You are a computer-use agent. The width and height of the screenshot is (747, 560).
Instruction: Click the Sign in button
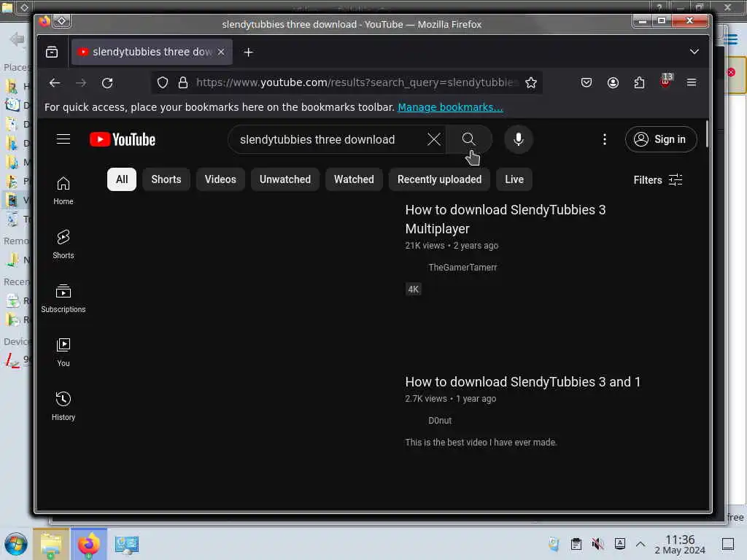[661, 139]
